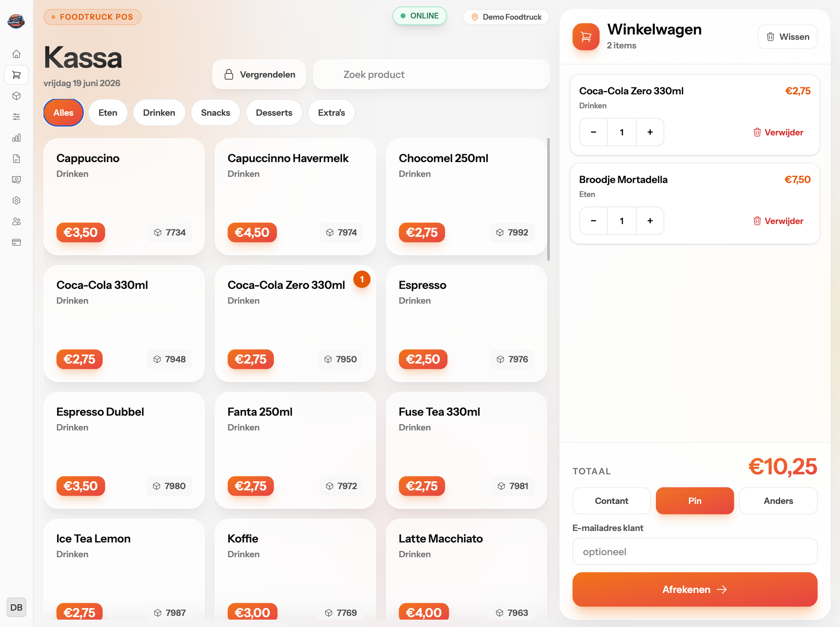The height and width of the screenshot is (627, 840).
Task: Select Pin payment method
Action: pyautogui.click(x=695, y=501)
